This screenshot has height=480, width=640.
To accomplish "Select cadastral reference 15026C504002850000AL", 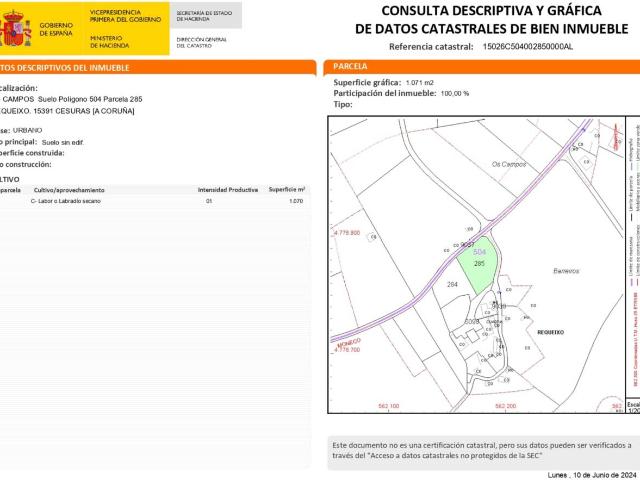I will tap(528, 47).
